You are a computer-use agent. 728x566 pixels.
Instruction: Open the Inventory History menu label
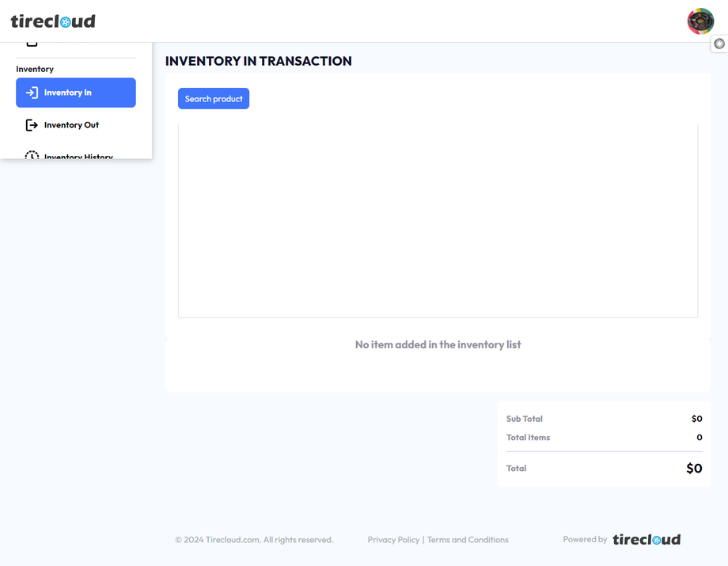[x=78, y=156]
